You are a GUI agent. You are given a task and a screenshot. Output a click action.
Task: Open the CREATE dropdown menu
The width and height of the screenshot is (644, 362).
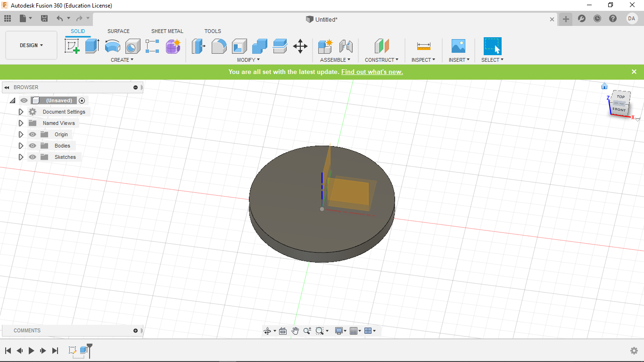(122, 60)
